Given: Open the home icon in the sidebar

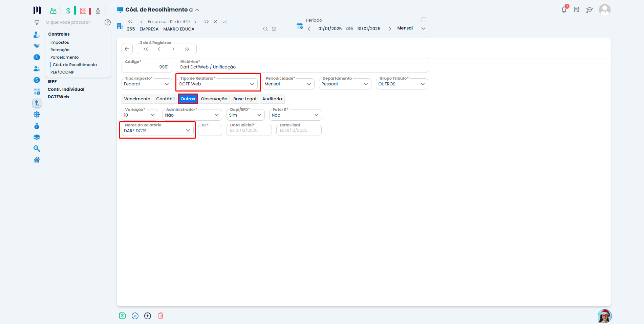Looking at the screenshot, I should point(37,160).
